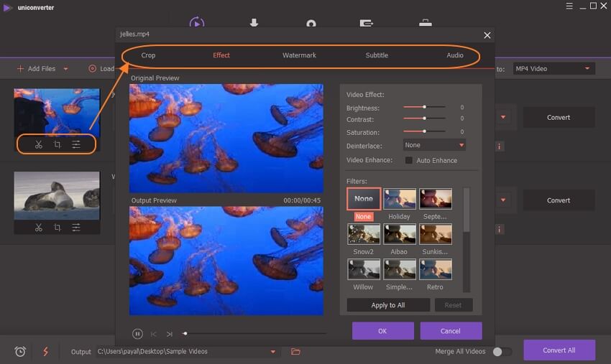Switch to the Watermark tab
This screenshot has width=611, height=364.
[x=299, y=55]
